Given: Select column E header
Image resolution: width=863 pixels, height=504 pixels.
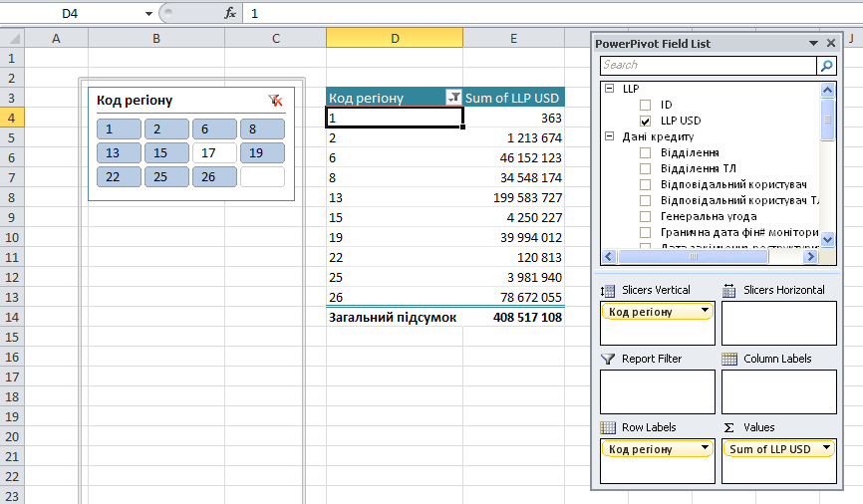Looking at the screenshot, I should (x=513, y=38).
